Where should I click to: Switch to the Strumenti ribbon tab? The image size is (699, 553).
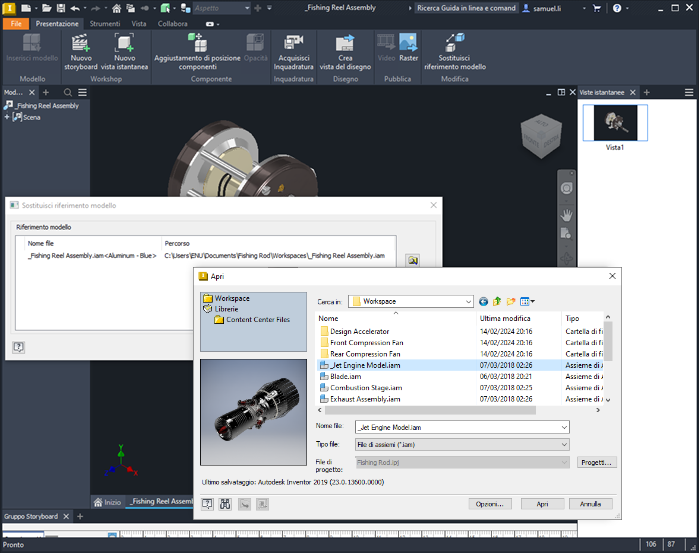point(105,24)
